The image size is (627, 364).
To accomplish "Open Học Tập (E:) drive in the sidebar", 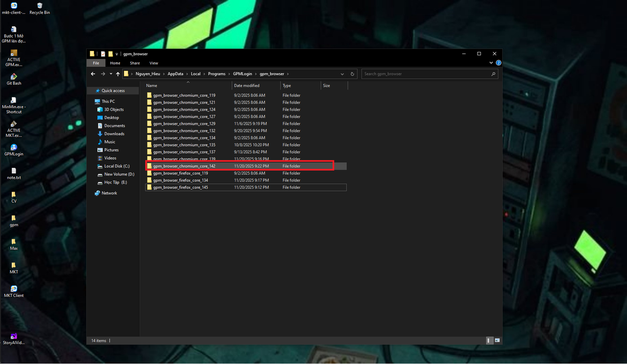I will click(112, 182).
